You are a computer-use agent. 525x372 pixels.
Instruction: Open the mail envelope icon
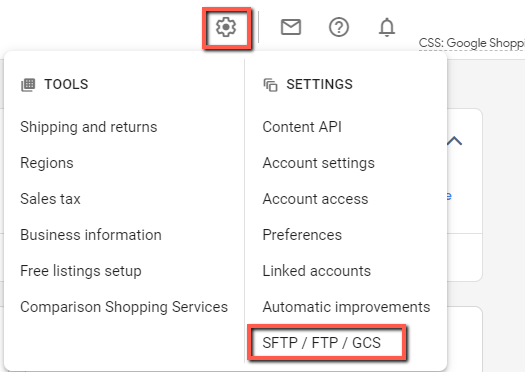coord(291,27)
